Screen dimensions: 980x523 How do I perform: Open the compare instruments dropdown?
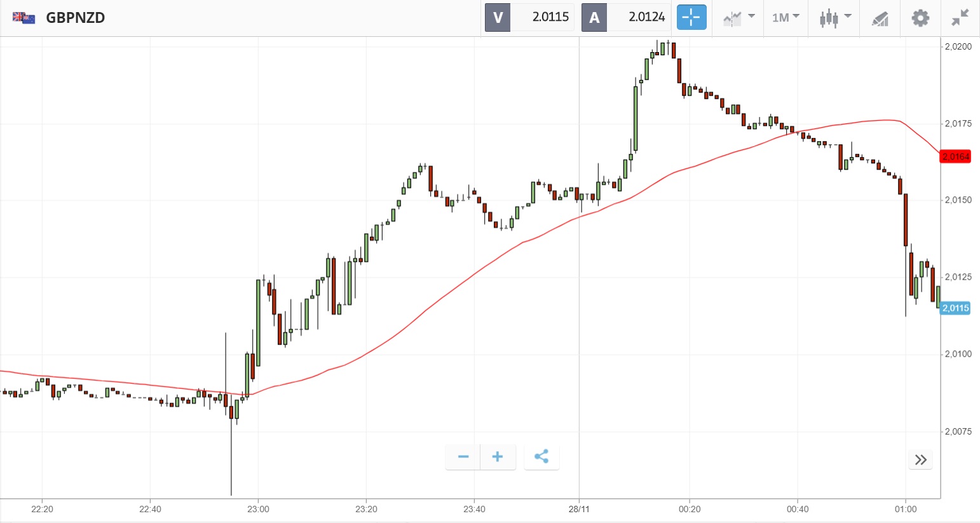point(738,18)
